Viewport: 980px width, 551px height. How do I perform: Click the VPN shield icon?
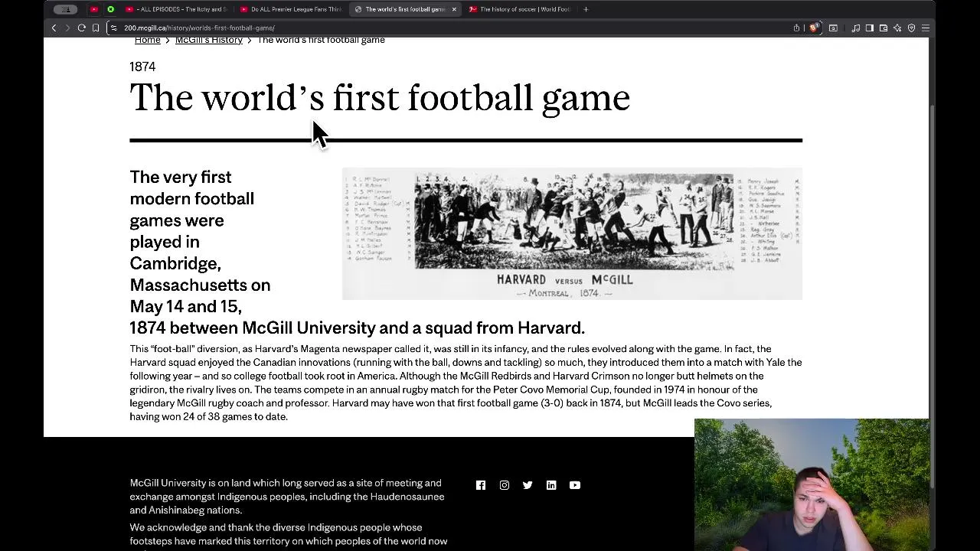click(911, 28)
